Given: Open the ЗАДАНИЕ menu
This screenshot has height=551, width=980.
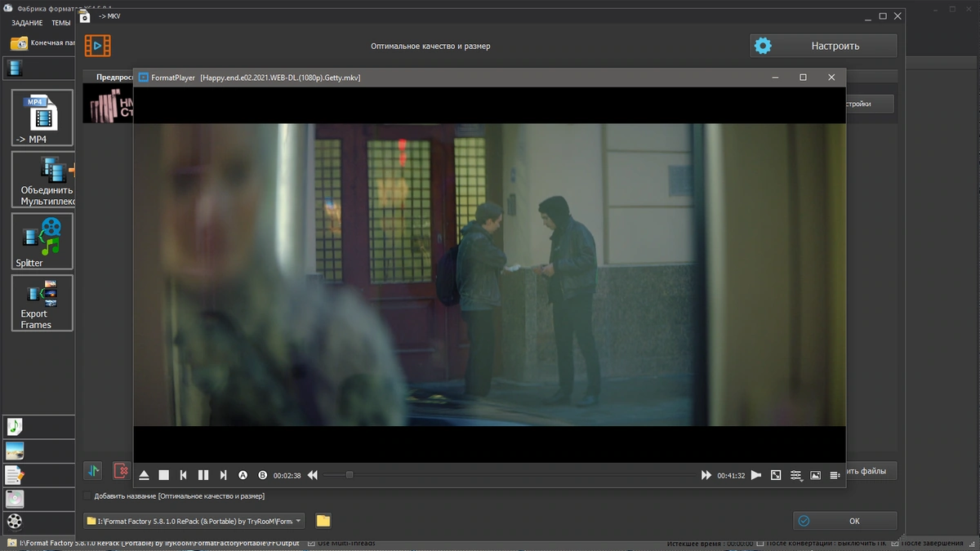Looking at the screenshot, I should tap(27, 23).
